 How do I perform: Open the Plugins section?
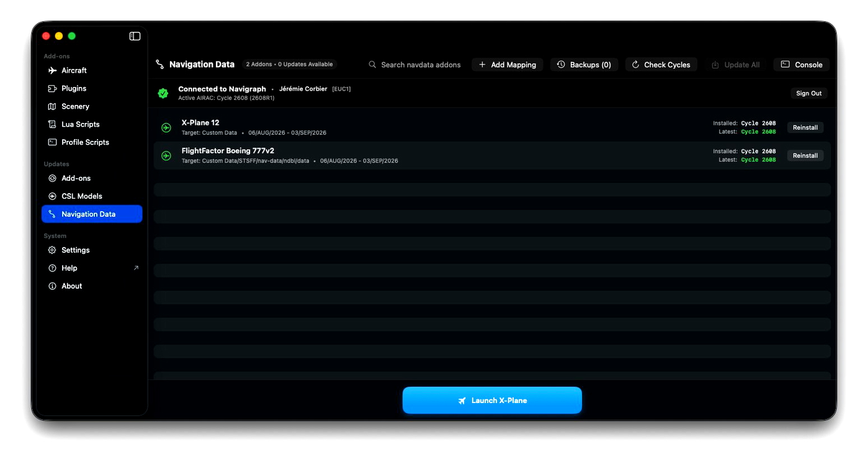pos(92,89)
